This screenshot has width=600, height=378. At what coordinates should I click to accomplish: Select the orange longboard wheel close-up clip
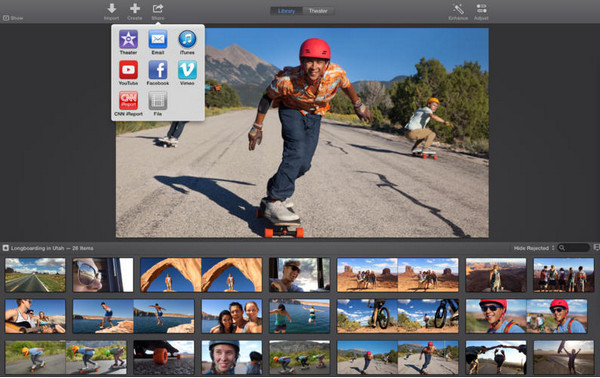pos(164,357)
